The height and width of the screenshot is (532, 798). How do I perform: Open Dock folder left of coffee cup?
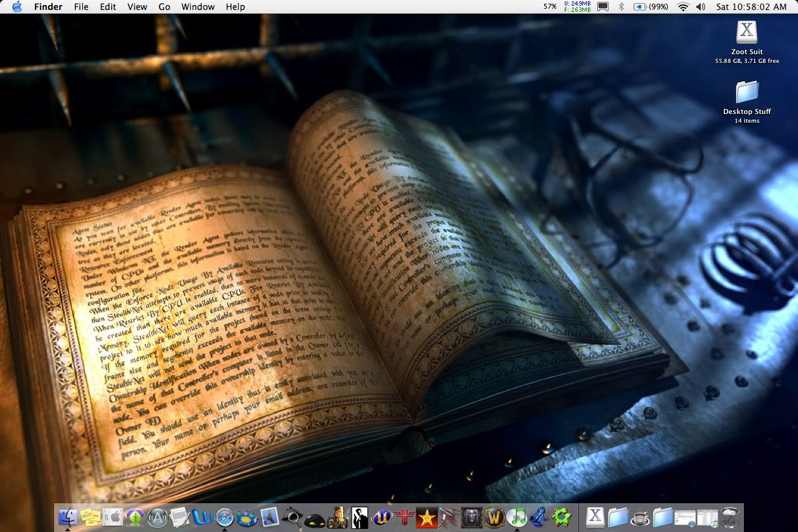[618, 517]
